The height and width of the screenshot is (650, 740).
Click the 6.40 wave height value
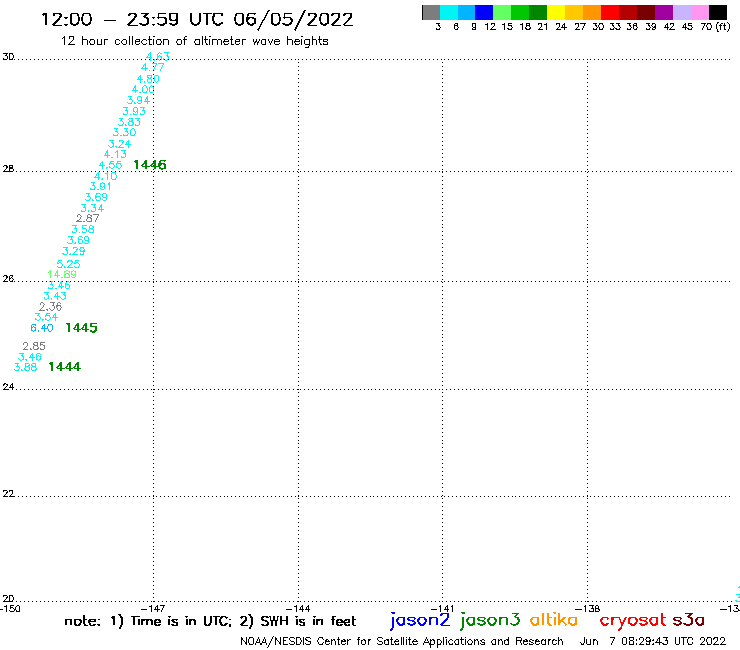[x=42, y=328]
